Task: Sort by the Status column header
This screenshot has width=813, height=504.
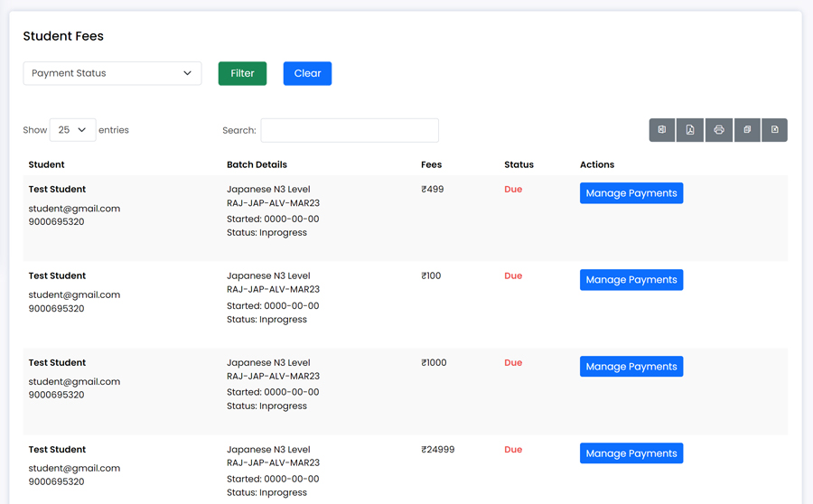Action: pos(519,164)
